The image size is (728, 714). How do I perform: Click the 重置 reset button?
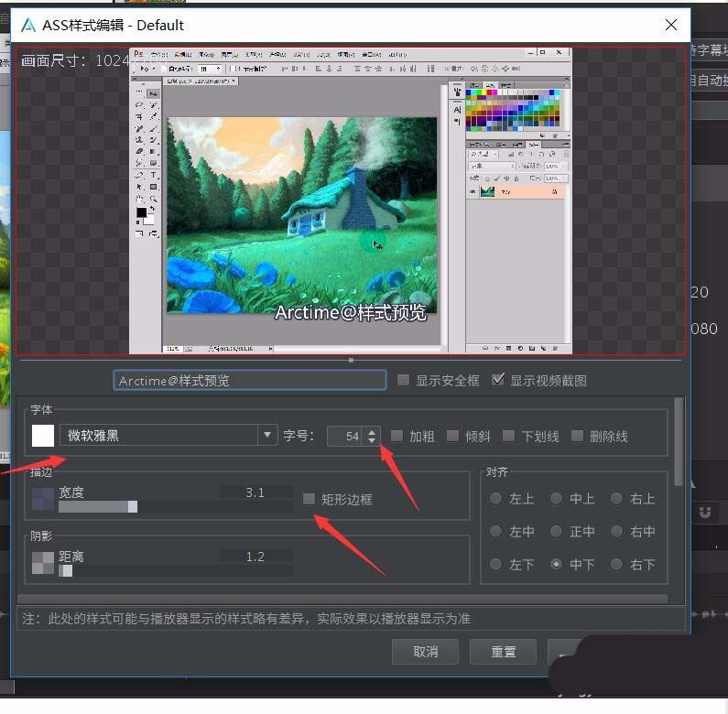504,652
